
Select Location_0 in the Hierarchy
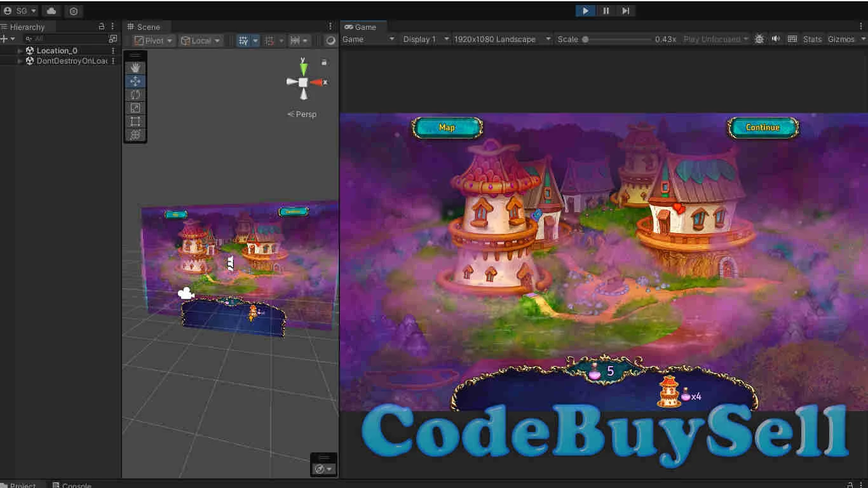[57, 51]
